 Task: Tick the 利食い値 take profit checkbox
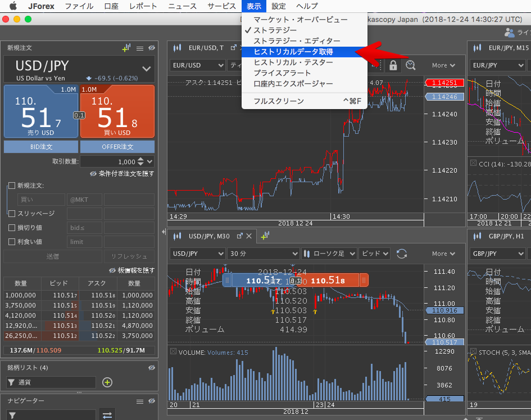click(x=12, y=242)
